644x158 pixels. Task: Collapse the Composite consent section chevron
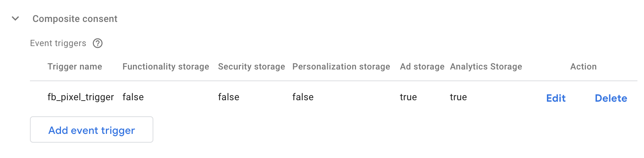point(15,18)
